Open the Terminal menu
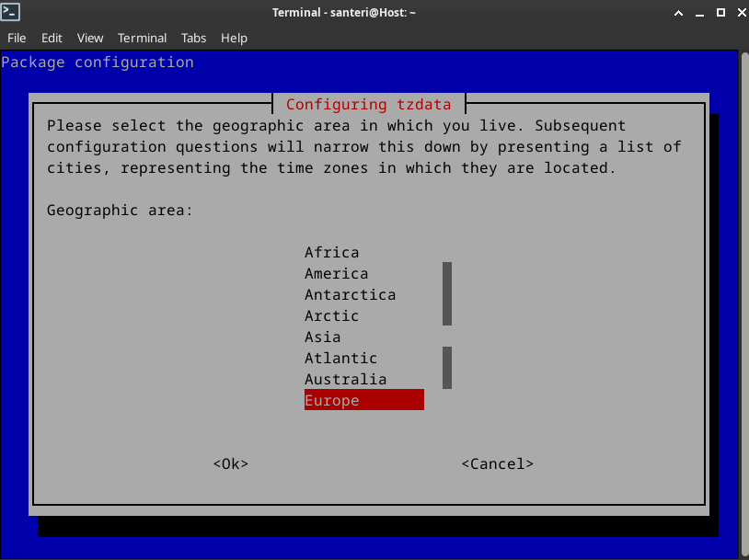 pyautogui.click(x=142, y=38)
